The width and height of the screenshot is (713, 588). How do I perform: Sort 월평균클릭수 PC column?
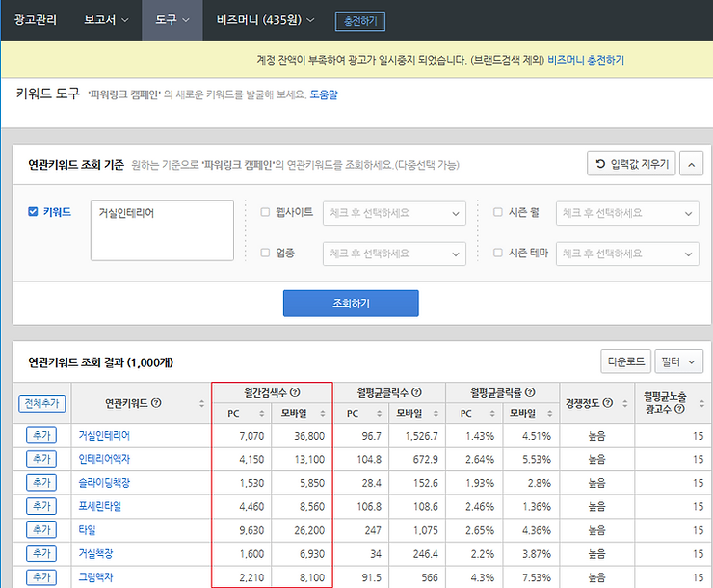(380, 414)
